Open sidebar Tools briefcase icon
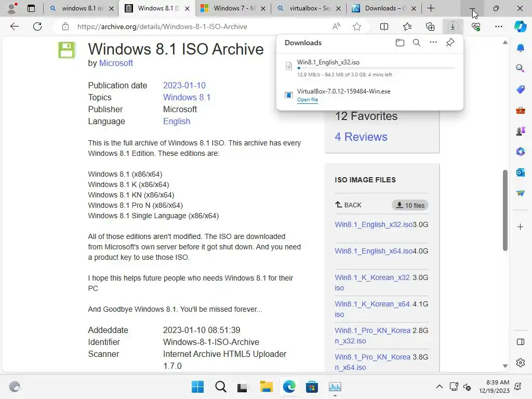The width and height of the screenshot is (532, 399). click(521, 110)
